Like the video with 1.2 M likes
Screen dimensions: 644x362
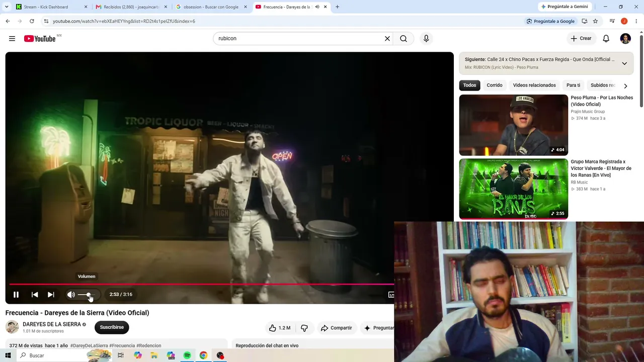pos(280,328)
